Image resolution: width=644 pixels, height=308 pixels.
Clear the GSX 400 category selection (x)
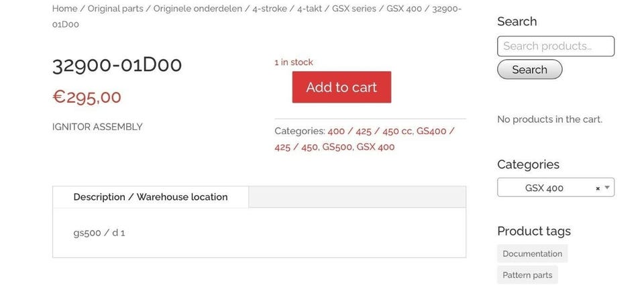coord(598,189)
